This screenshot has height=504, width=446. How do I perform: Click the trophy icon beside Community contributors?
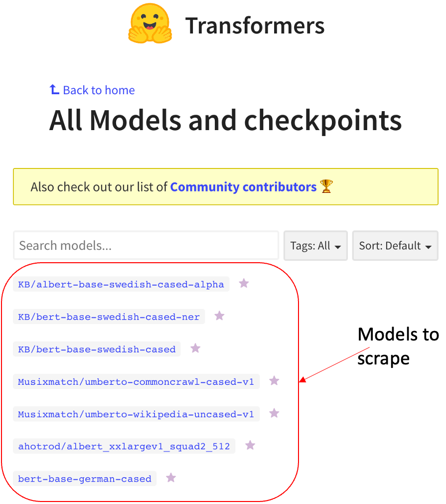pos(326,186)
